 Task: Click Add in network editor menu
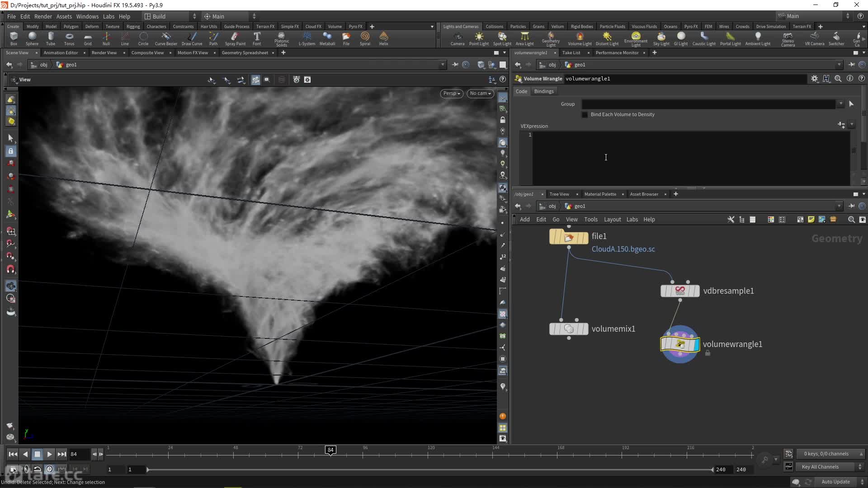[525, 220]
